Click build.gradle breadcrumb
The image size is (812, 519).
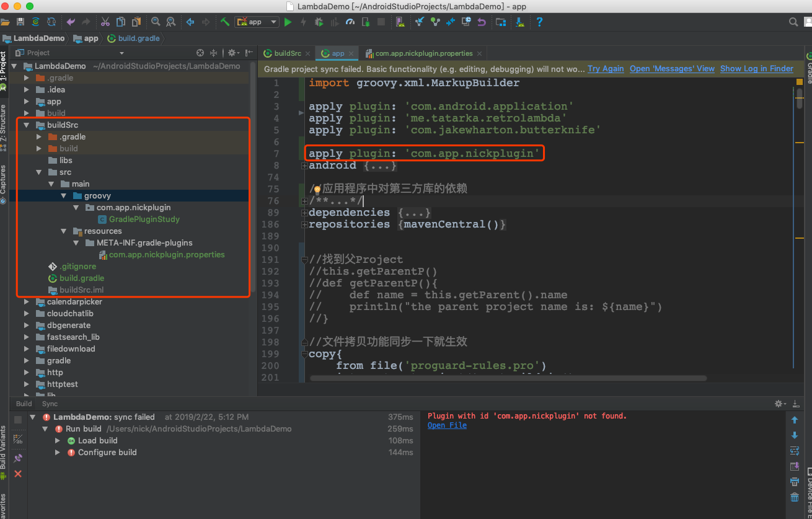[x=133, y=38]
